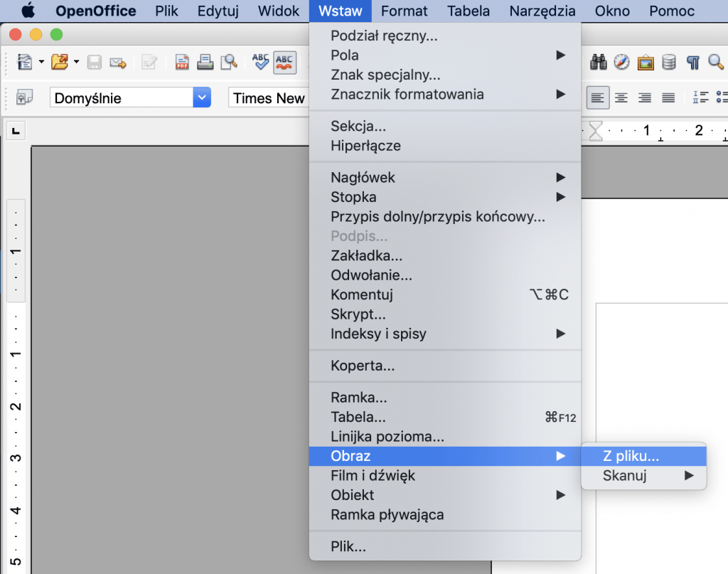Click the Zoom magnifying glass icon
The width and height of the screenshot is (728, 574).
[x=716, y=62]
